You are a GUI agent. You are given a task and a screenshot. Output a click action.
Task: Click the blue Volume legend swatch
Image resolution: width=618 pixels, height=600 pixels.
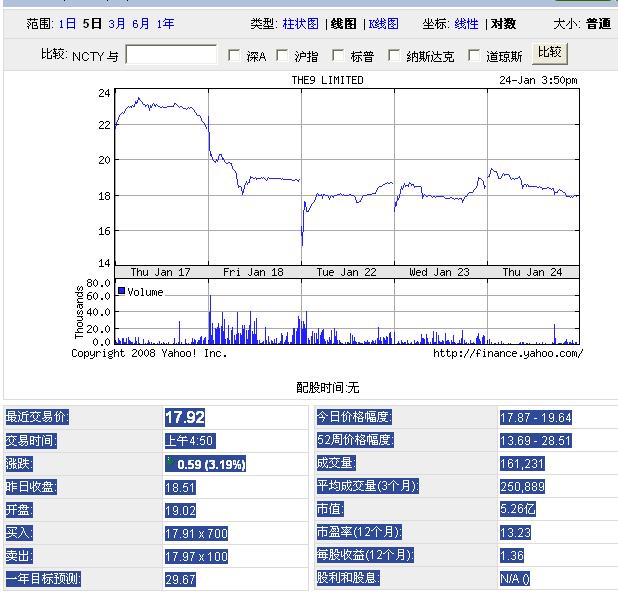click(x=121, y=291)
